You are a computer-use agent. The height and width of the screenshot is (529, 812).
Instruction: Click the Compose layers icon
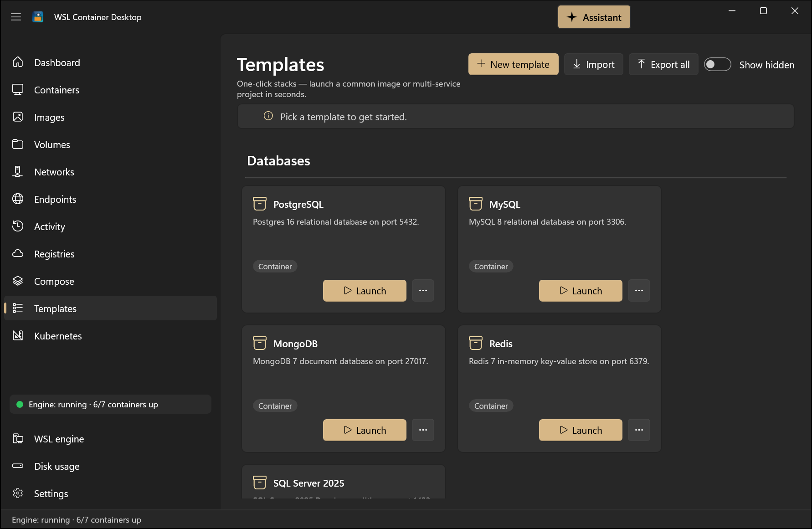tap(18, 281)
